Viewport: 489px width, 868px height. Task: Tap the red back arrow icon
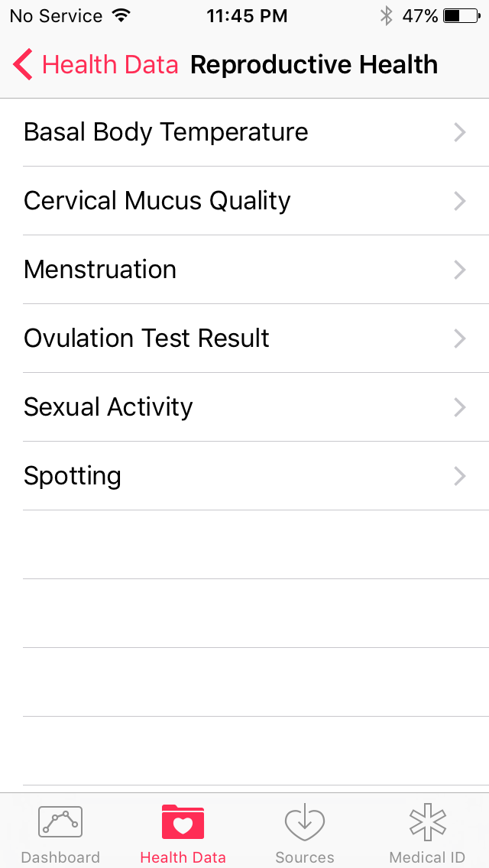pyautogui.click(x=23, y=65)
